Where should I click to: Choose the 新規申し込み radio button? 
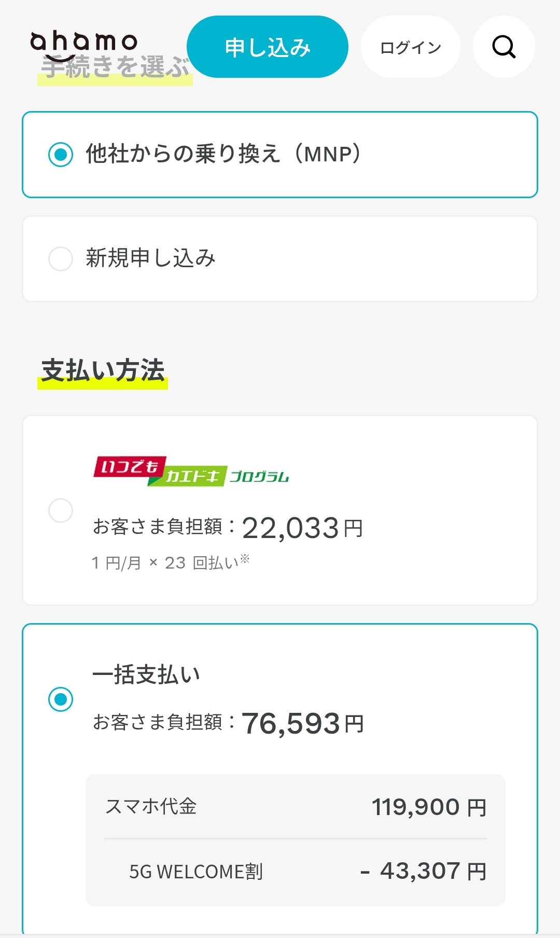point(61,258)
